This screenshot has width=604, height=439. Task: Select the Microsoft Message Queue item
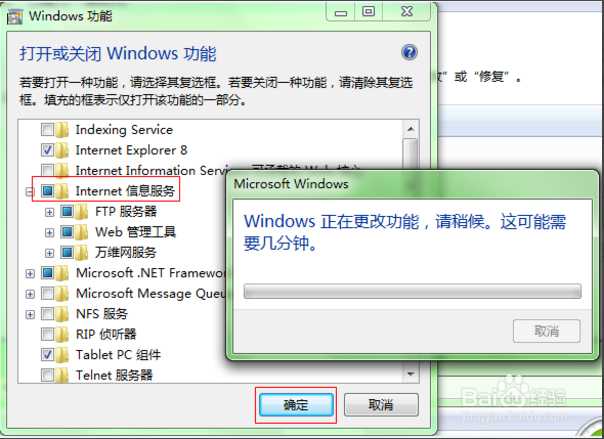pos(150,293)
